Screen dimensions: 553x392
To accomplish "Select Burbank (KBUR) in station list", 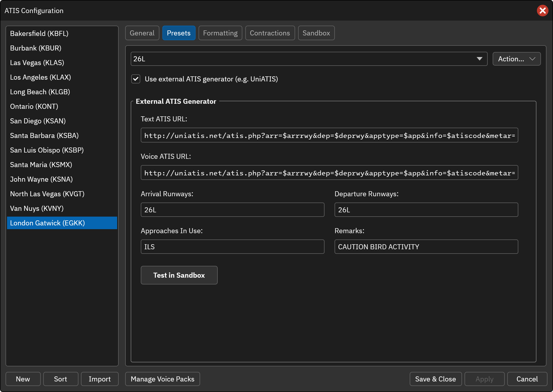I will click(62, 48).
